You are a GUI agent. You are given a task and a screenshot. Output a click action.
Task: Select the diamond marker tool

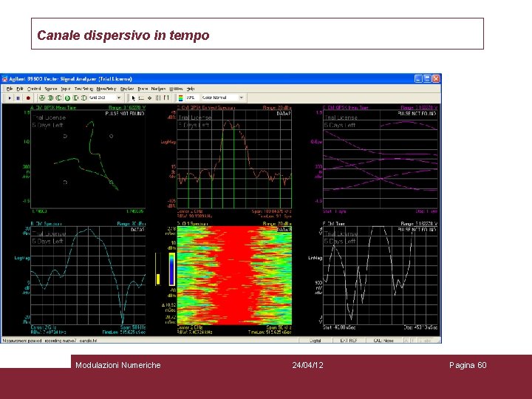coord(149,98)
